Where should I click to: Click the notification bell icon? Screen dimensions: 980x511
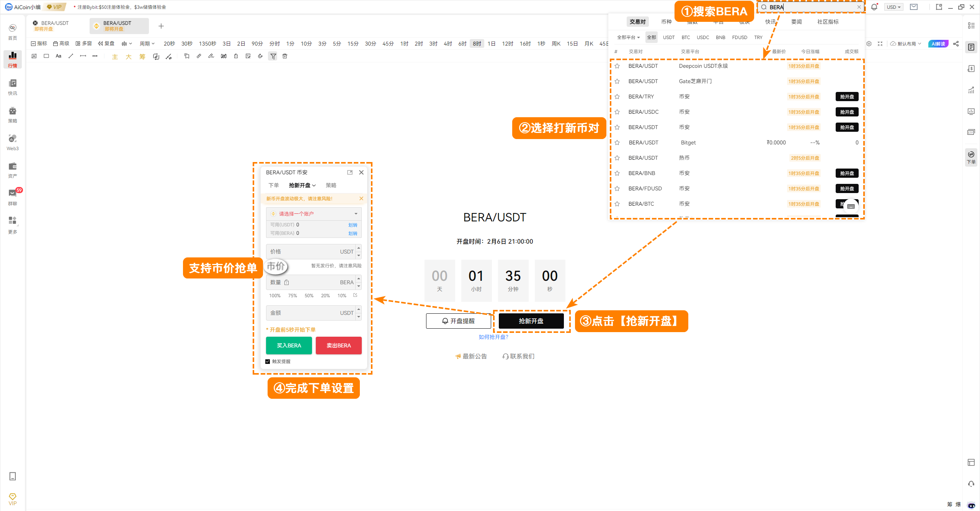tap(874, 7)
